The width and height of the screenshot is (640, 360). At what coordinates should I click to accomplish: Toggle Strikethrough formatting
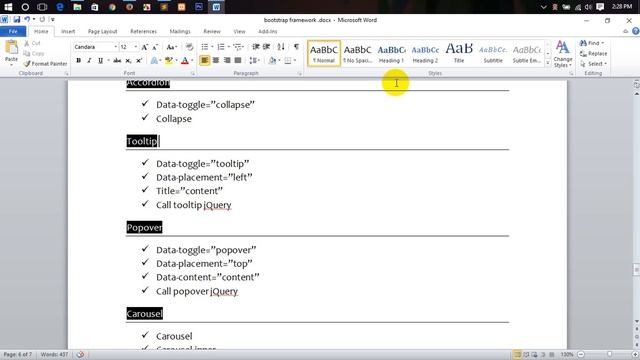[x=117, y=61]
